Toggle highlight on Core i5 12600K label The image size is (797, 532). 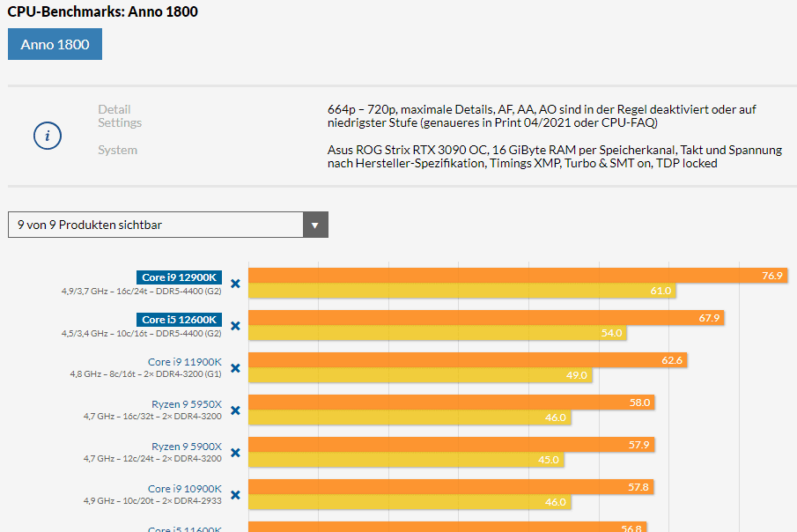click(179, 319)
